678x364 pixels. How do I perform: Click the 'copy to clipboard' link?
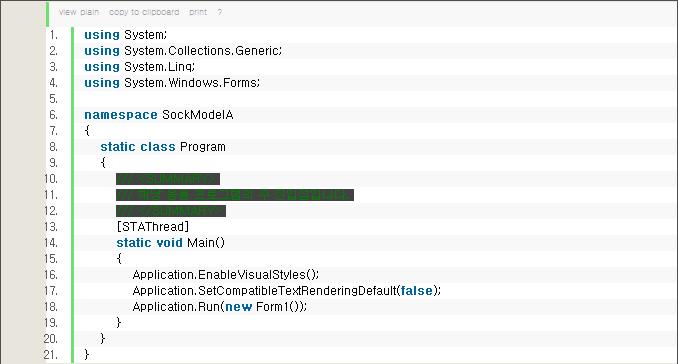[x=144, y=12]
